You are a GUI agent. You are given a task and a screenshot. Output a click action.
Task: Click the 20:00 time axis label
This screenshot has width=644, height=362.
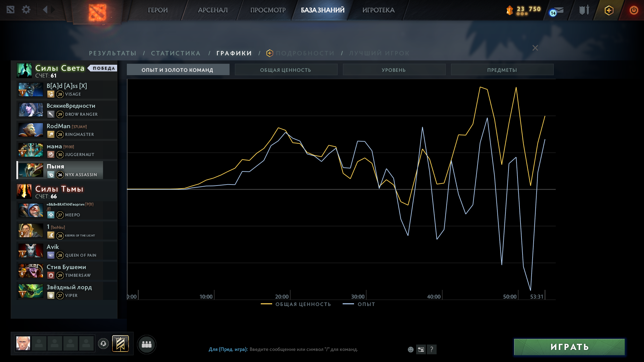point(282,297)
